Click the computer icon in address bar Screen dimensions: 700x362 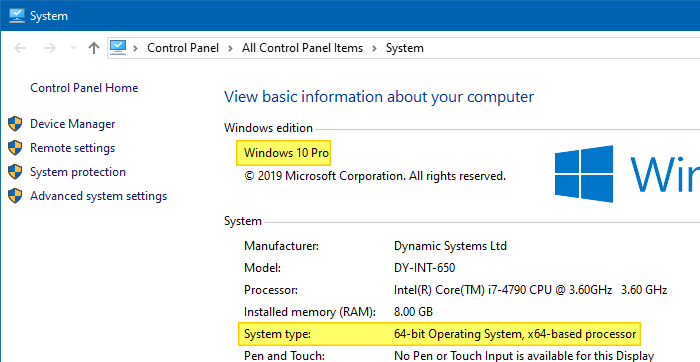click(x=118, y=47)
